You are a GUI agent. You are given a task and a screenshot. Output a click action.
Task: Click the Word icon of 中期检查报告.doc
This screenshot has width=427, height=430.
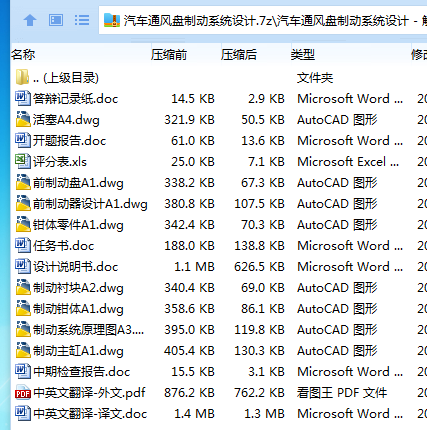coord(22,371)
